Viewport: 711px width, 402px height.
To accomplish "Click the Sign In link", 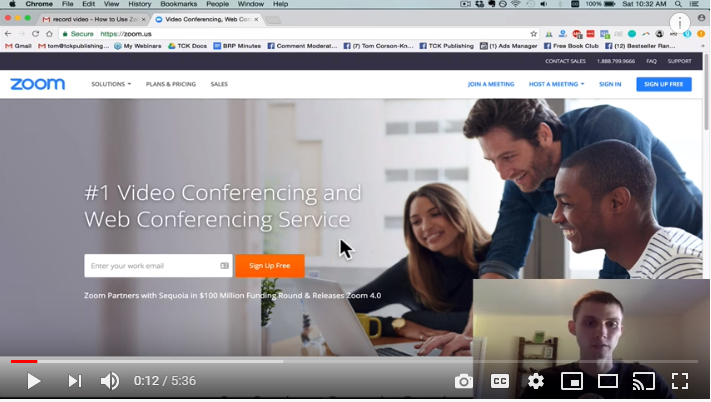I will (610, 84).
